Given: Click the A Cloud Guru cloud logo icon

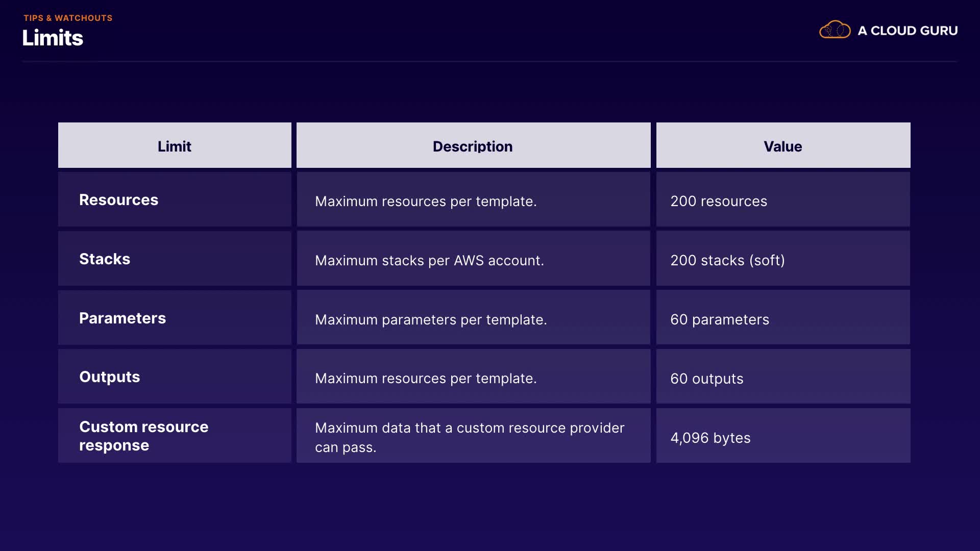Looking at the screenshot, I should [835, 30].
